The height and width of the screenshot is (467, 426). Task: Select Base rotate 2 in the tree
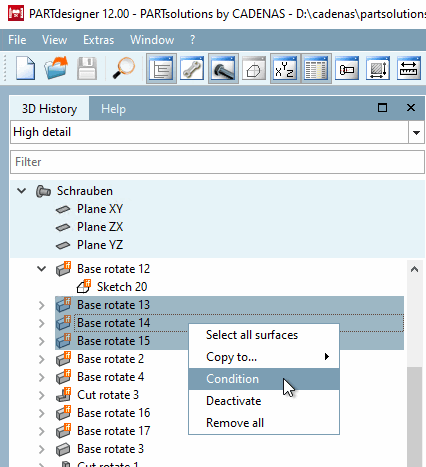[110, 359]
